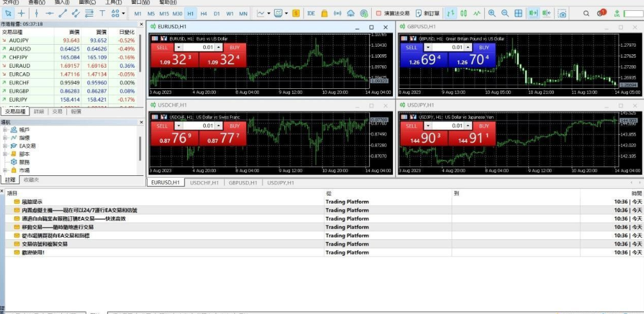The width and height of the screenshot is (644, 314).
Task: Select the crosshair tool in toolbar
Action: point(22,13)
